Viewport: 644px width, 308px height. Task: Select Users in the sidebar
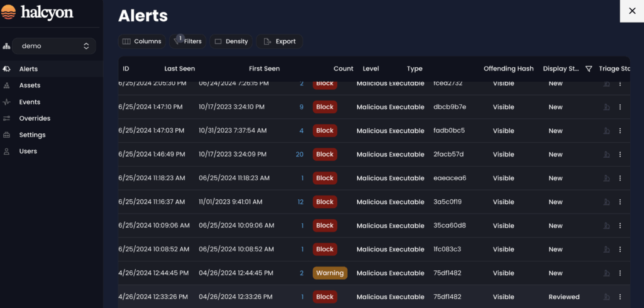pyautogui.click(x=28, y=151)
